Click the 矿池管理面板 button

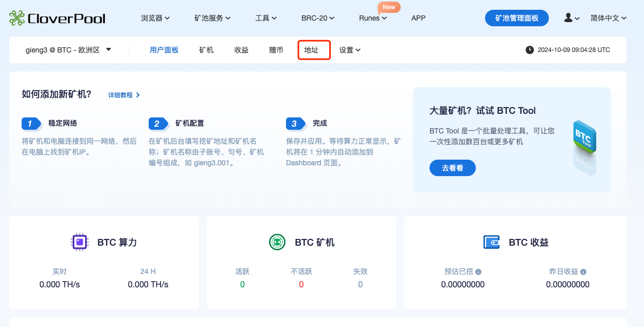(517, 18)
